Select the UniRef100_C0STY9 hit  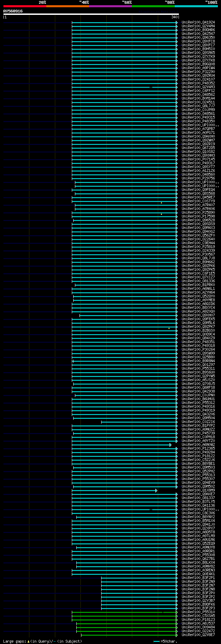point(198,201)
